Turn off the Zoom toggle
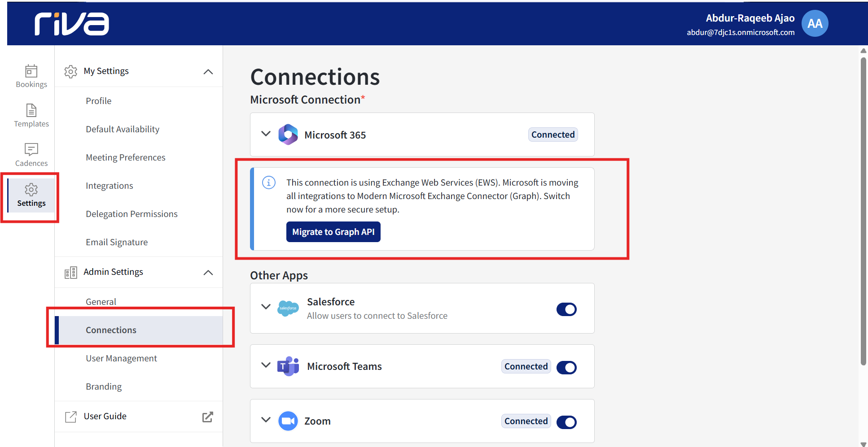The image size is (868, 447). tap(566, 422)
